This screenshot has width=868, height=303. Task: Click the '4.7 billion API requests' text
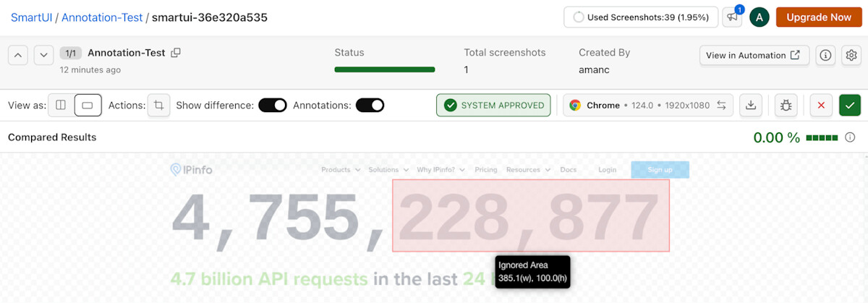click(268, 279)
